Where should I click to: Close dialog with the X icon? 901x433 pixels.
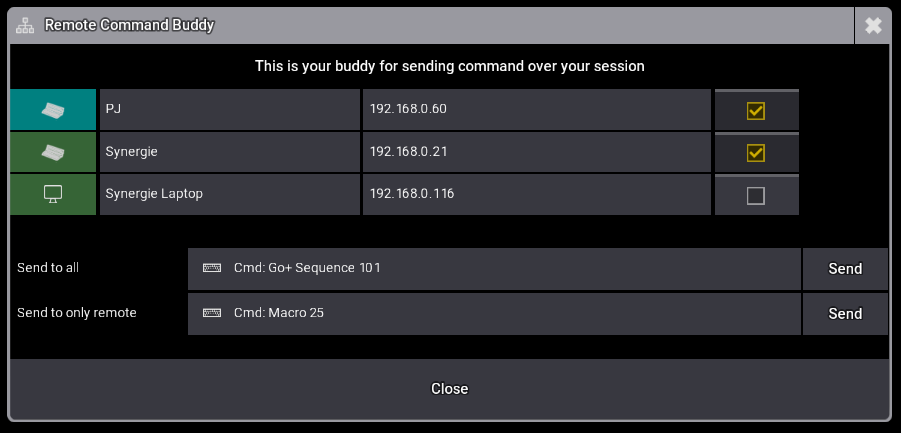[x=873, y=26]
